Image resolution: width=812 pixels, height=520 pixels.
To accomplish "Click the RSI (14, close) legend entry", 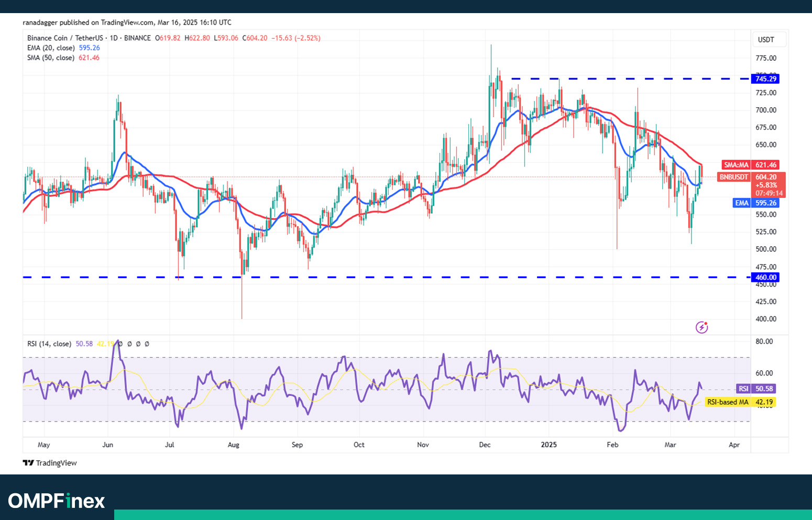I will (x=49, y=344).
